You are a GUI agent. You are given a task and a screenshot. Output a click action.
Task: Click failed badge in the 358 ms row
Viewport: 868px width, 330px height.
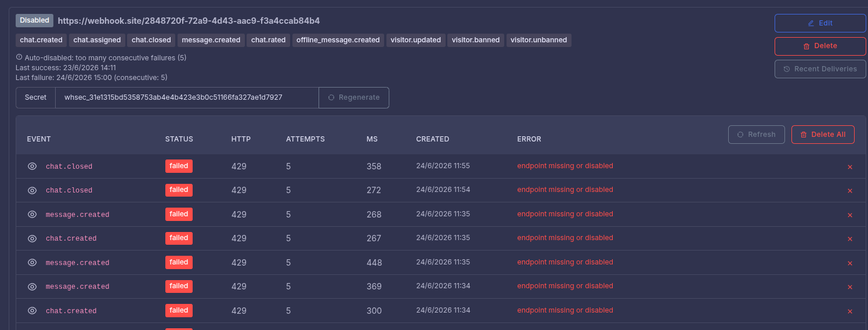click(179, 166)
